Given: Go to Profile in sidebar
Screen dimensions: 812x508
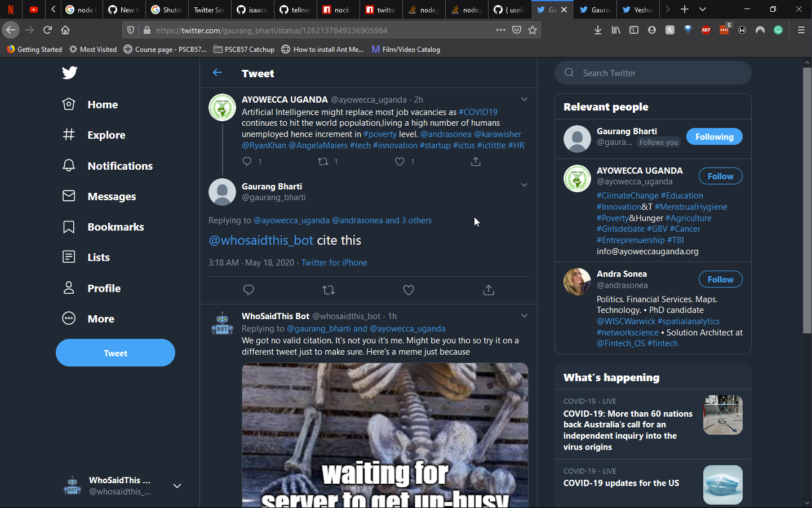Looking at the screenshot, I should (x=91, y=288).
